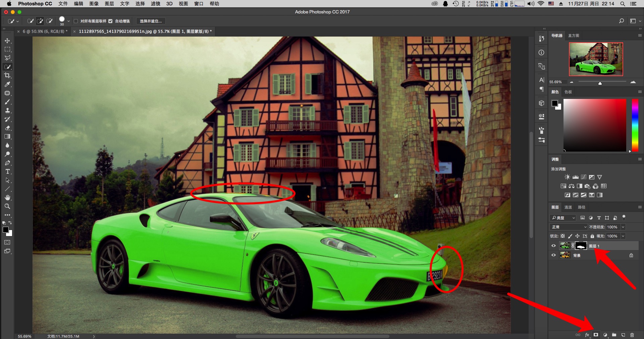Open the brush picker dropdown arrow
The image size is (644, 339).
tap(68, 21)
